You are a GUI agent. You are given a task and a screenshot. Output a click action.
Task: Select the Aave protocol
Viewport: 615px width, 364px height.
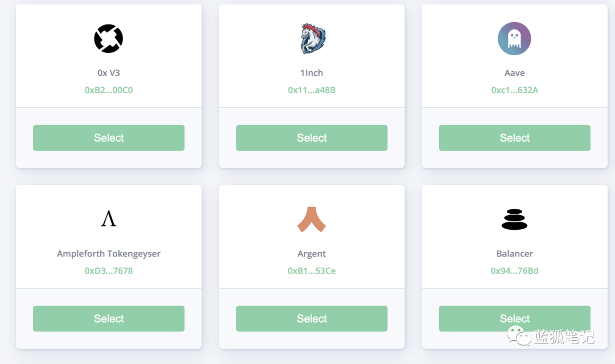tap(515, 138)
